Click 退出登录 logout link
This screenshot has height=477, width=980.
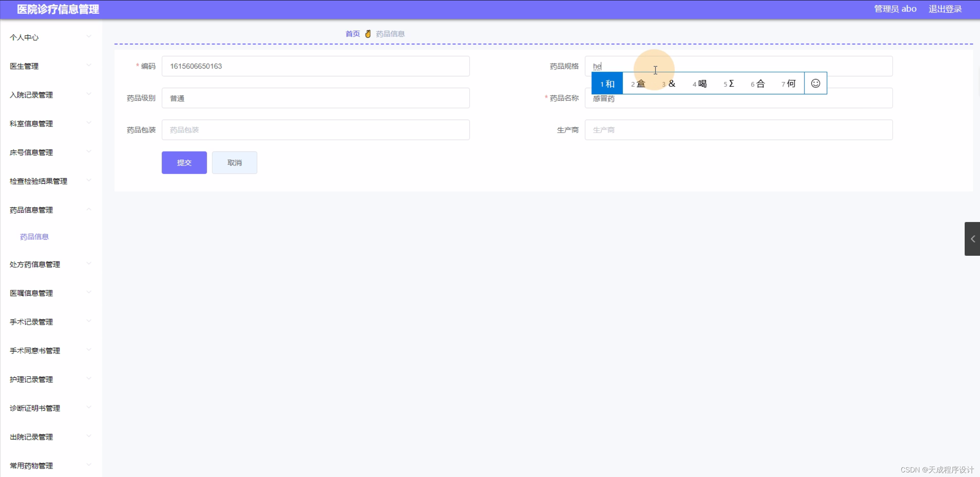945,9
